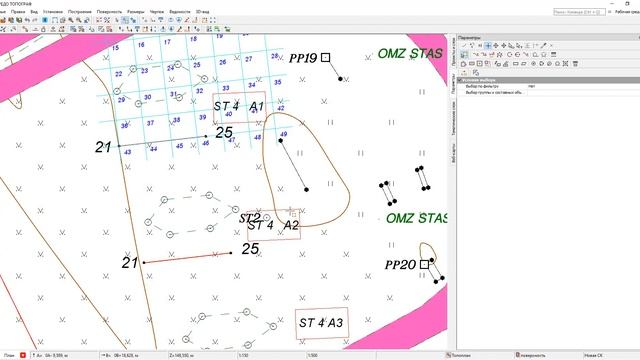
Task: Click the crossed-square icon in Параметры third row
Action: pyautogui.click(x=565, y=64)
